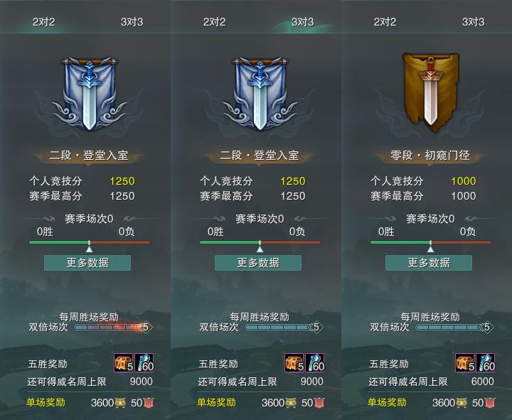Click blue feather reward icon in right panel

tap(486, 362)
